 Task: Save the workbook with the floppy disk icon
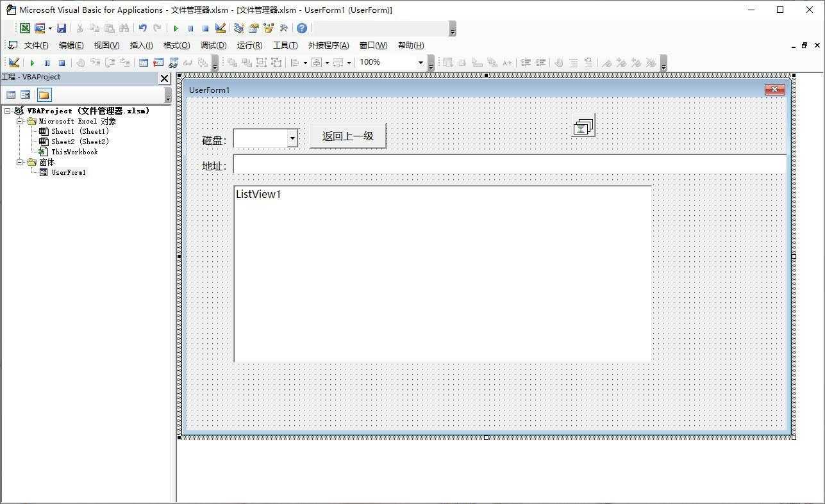62,28
